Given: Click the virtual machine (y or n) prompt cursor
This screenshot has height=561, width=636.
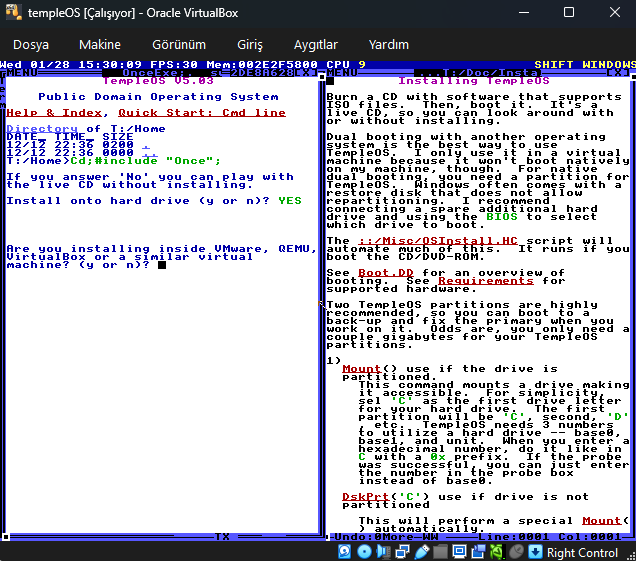Looking at the screenshot, I should point(162,265).
